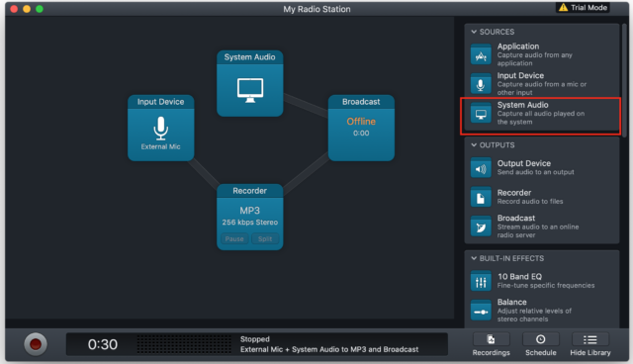Click the Stopped status text

coord(255,339)
